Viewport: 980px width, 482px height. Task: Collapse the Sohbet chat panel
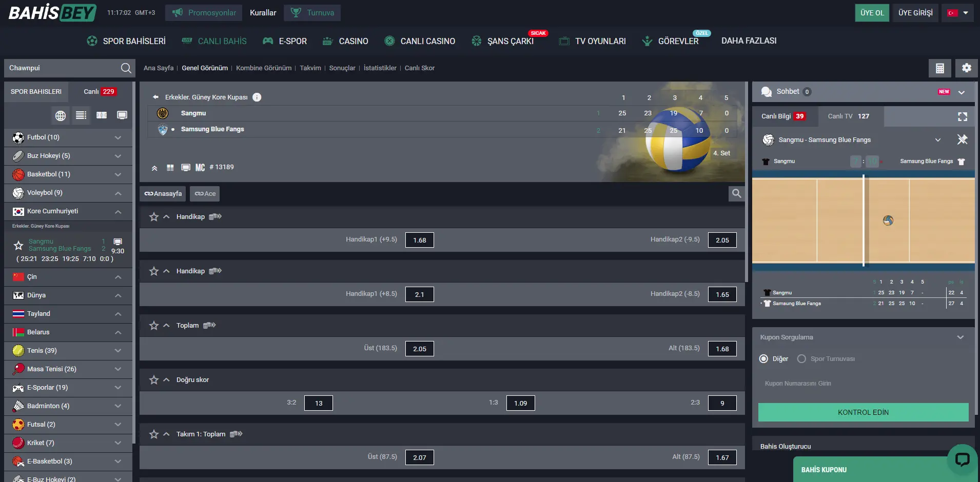tap(962, 92)
